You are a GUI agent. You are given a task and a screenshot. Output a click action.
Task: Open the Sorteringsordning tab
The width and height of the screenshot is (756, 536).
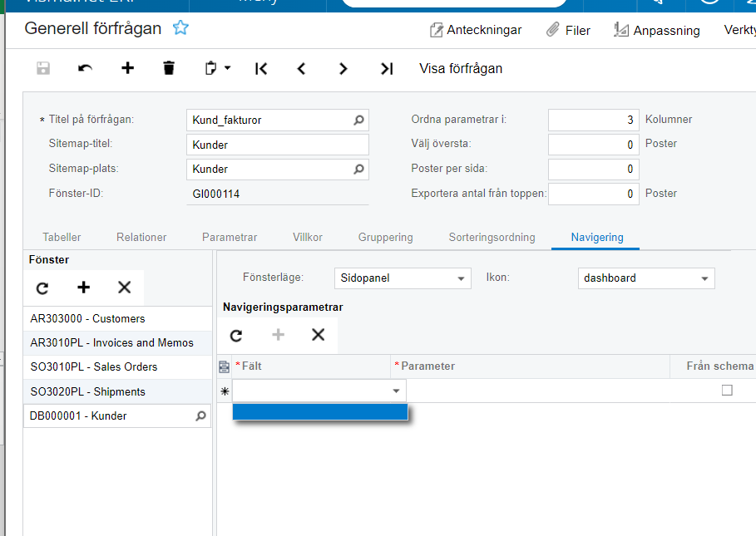click(492, 237)
